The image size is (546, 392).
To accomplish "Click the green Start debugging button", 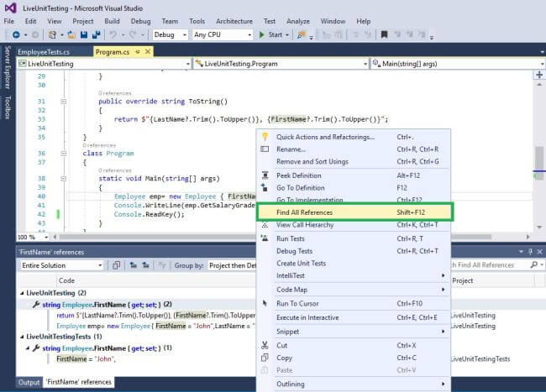I will (x=271, y=34).
